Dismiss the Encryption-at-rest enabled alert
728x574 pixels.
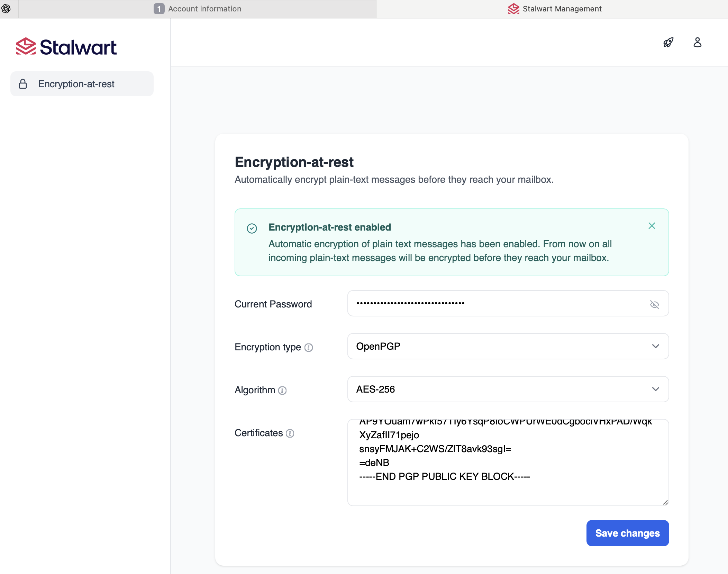click(652, 226)
